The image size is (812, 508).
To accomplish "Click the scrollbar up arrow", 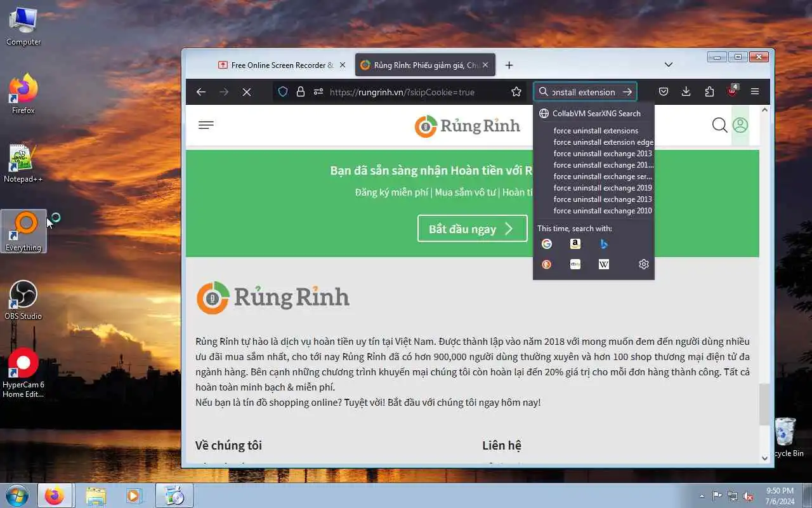I will click(x=764, y=110).
